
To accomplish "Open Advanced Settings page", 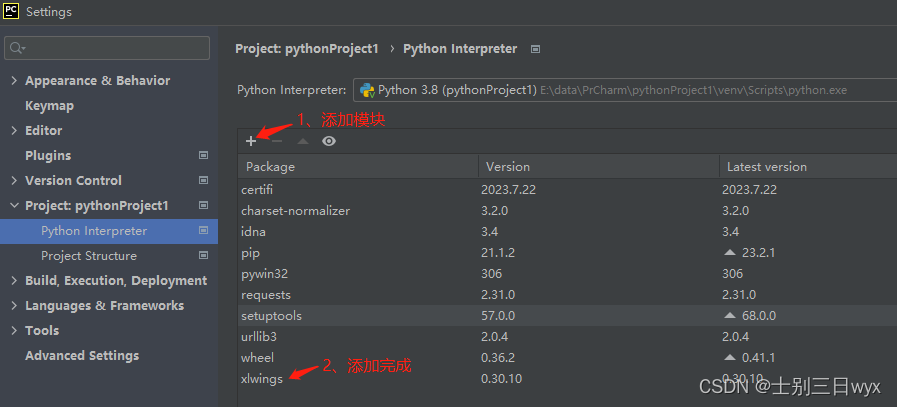I will coord(82,355).
